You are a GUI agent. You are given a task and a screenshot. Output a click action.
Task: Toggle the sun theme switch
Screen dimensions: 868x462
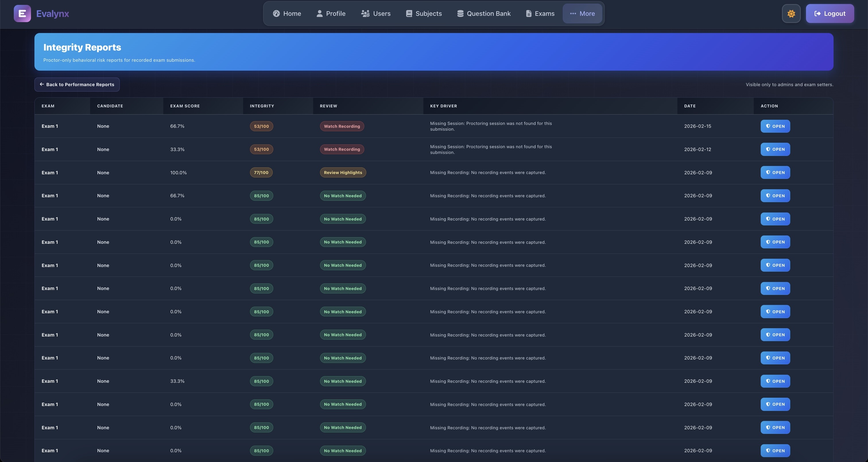click(791, 13)
